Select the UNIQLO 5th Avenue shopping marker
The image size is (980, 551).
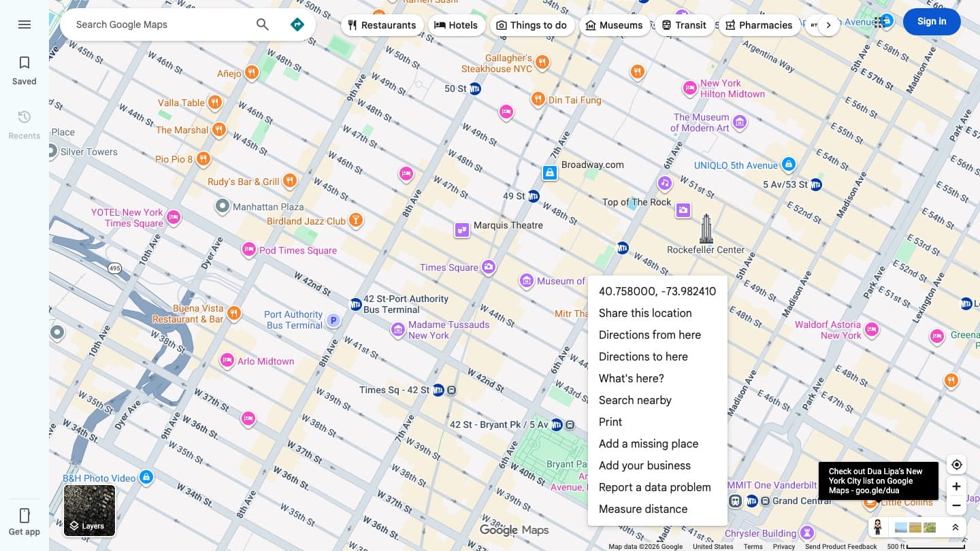pos(788,165)
